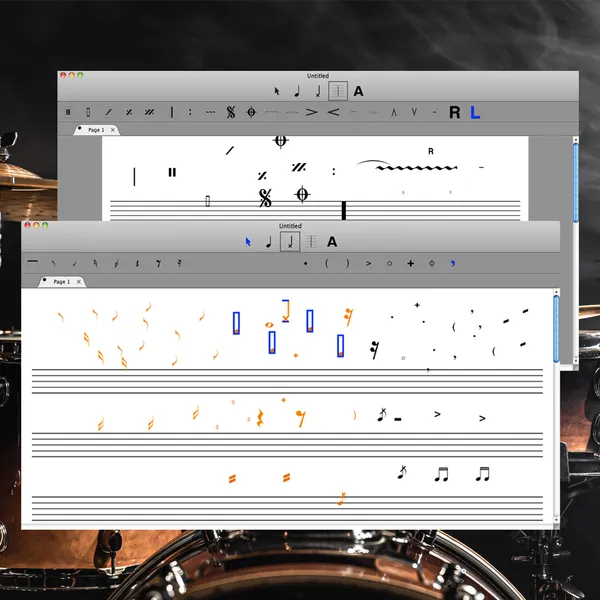This screenshot has width=600, height=600.
Task: Pick the whole rest bar in front window toolbar
Action: 33,262
